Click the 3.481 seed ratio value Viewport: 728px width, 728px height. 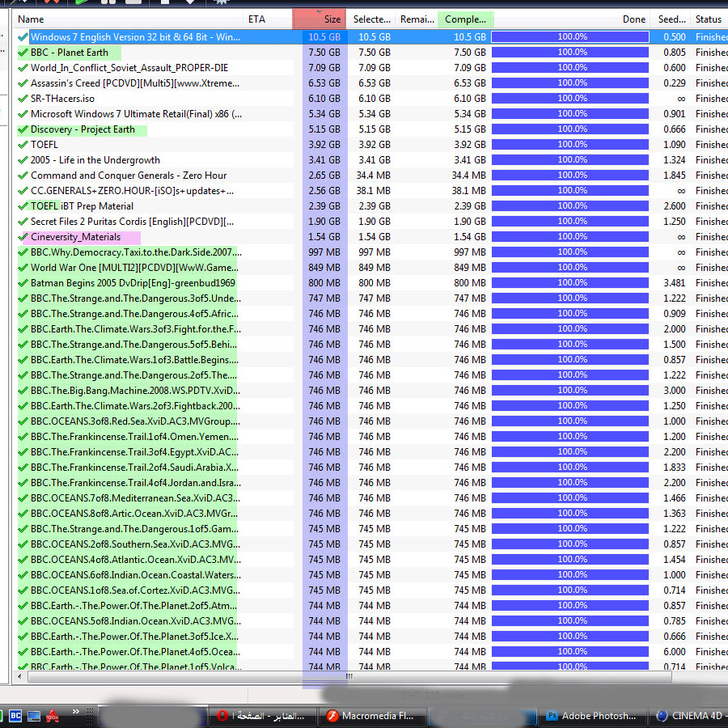coord(674,283)
